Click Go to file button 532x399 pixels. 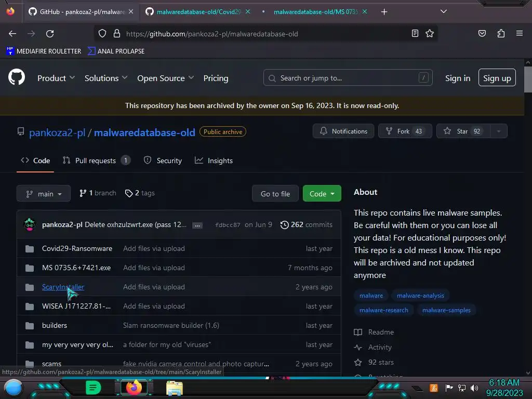click(275, 193)
